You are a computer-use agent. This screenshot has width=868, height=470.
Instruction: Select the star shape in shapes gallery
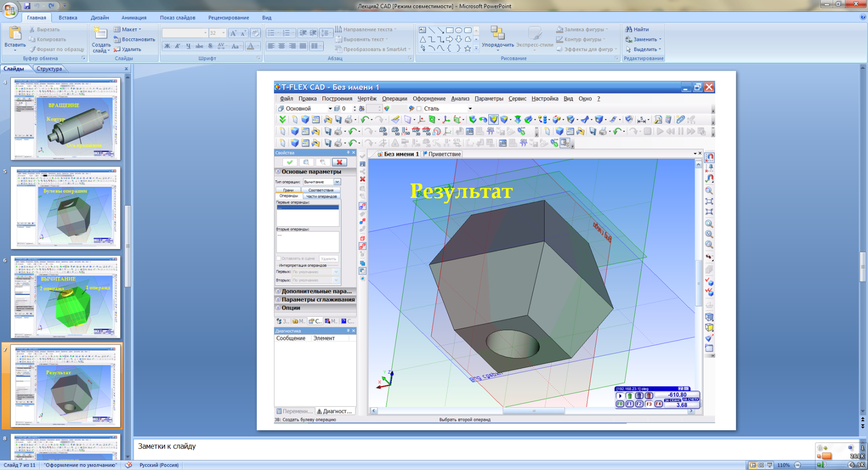point(467,49)
